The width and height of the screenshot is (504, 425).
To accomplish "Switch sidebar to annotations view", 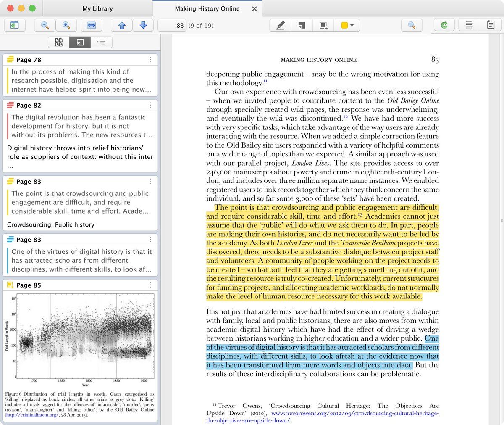I will [80, 42].
